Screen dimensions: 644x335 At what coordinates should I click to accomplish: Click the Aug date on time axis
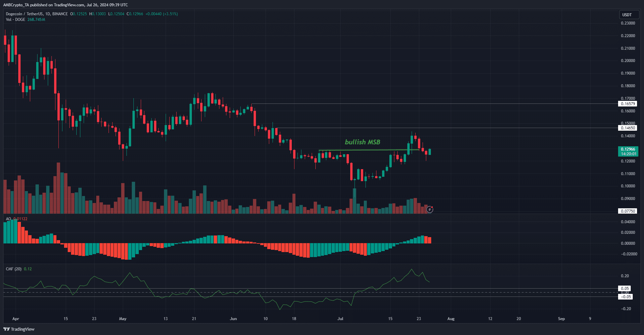tap(451, 319)
